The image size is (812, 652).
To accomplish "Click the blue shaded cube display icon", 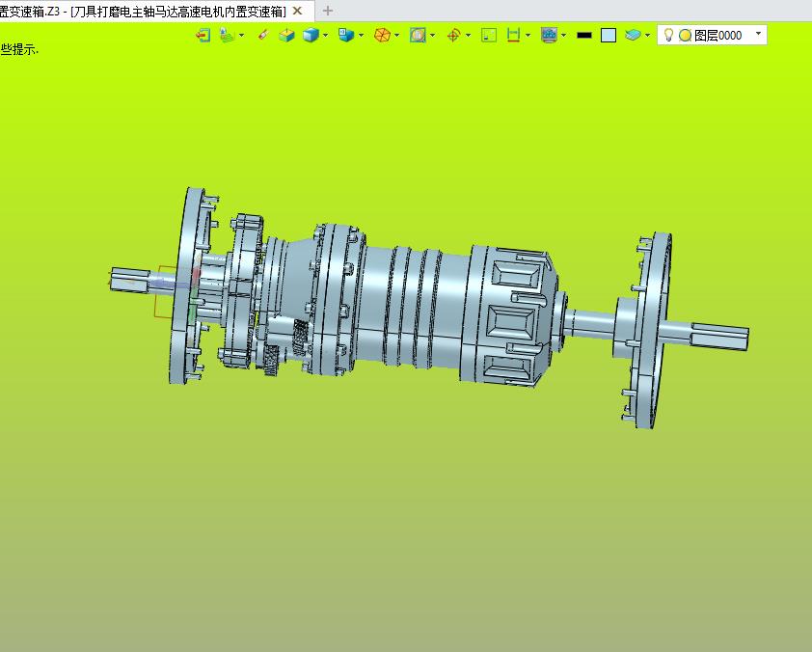I will point(311,36).
